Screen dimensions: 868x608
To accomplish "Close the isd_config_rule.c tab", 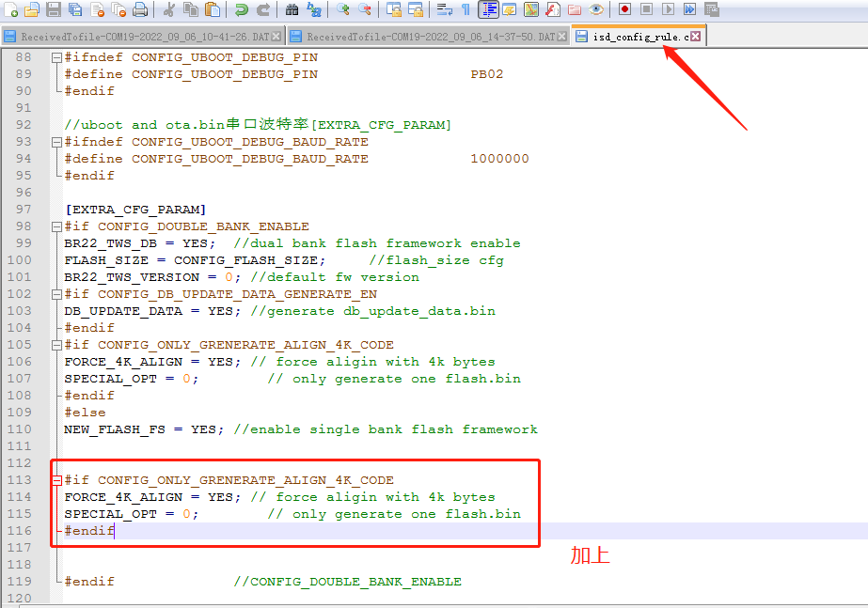I will [x=696, y=37].
